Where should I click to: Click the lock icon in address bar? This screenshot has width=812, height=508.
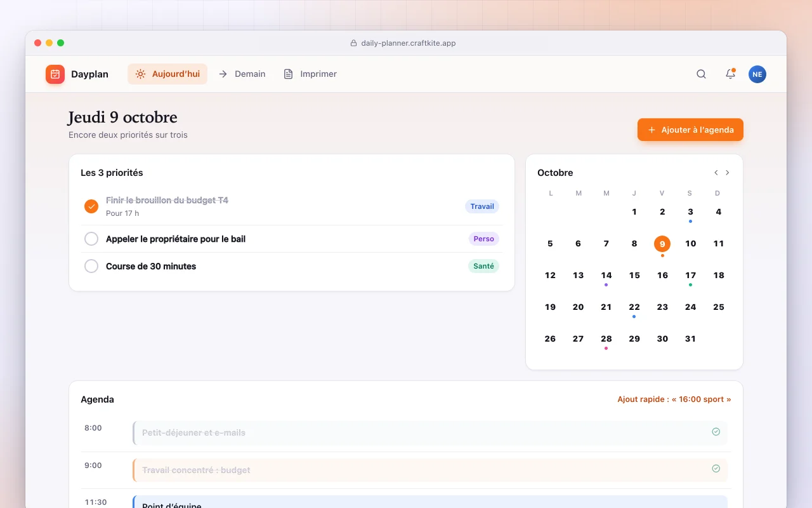coord(354,43)
